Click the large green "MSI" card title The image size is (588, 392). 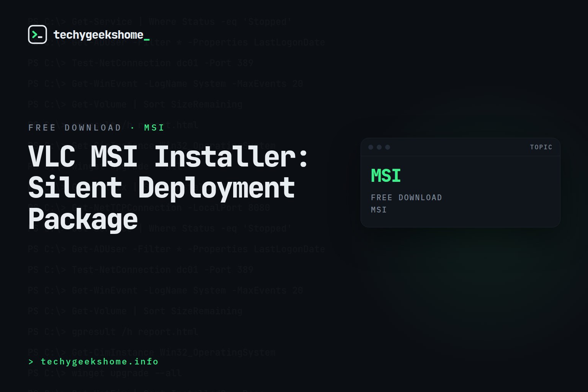386,176
